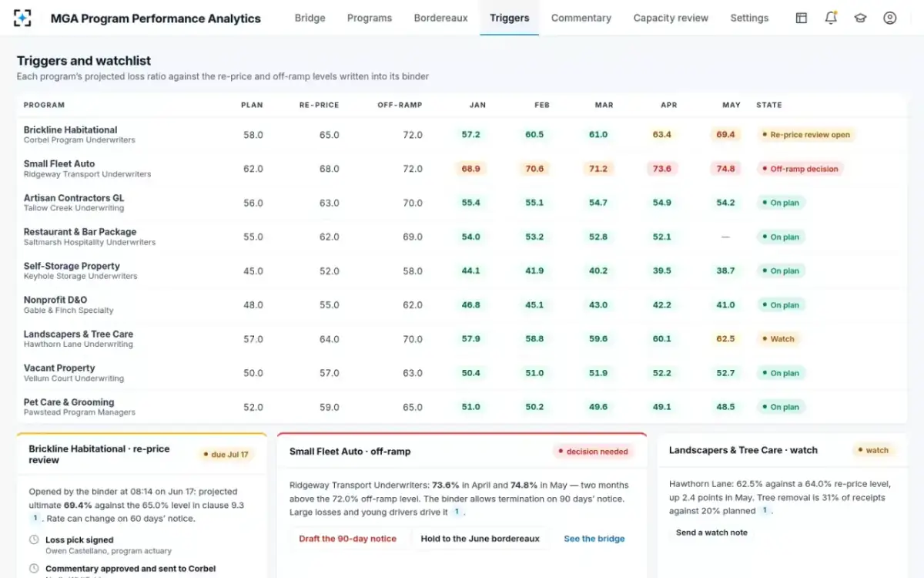This screenshot has width=924, height=578.
Task: Open the Bordereaux tab
Action: [x=440, y=18]
